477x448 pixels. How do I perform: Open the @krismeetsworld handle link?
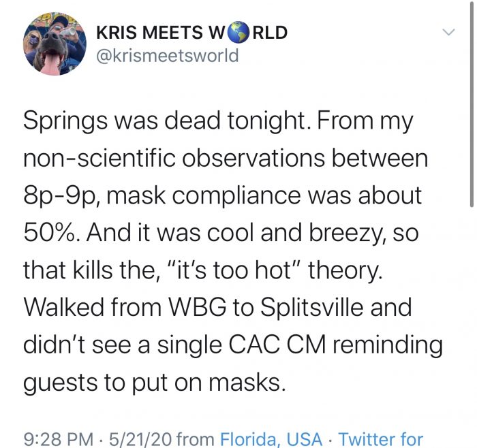tap(168, 56)
